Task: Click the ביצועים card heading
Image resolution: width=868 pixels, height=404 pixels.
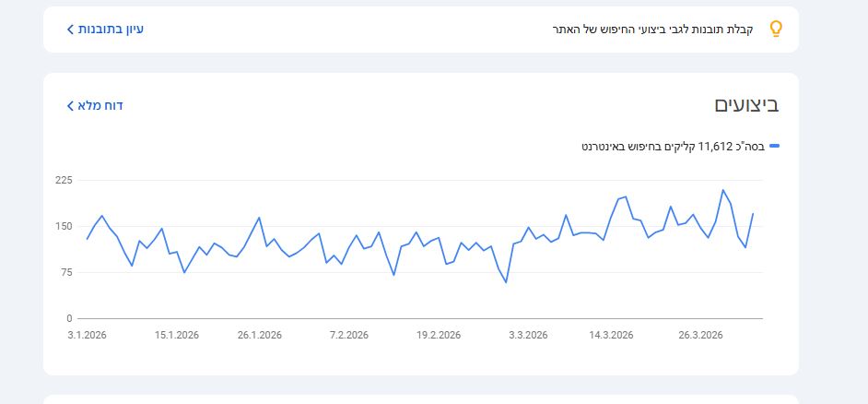Action: click(746, 105)
